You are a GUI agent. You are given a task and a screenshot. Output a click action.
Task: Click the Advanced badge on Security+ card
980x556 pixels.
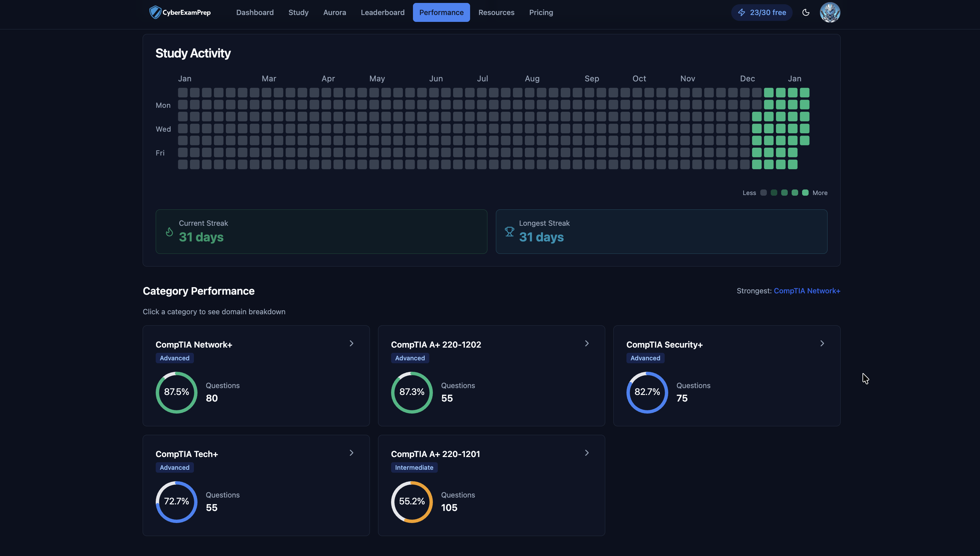coord(645,358)
